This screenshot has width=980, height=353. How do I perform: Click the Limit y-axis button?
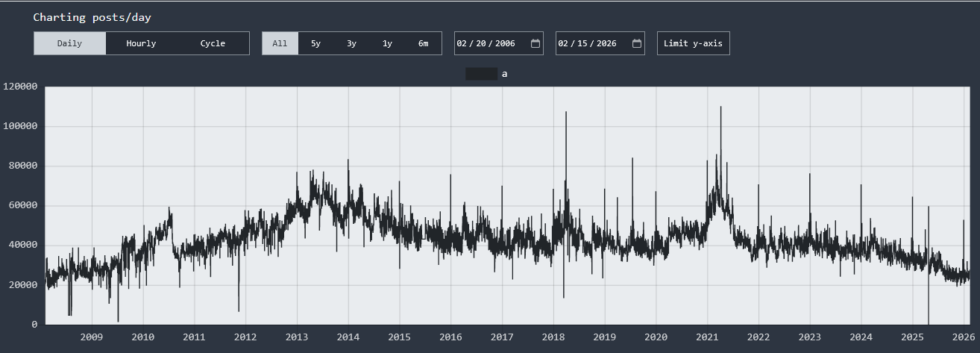694,43
